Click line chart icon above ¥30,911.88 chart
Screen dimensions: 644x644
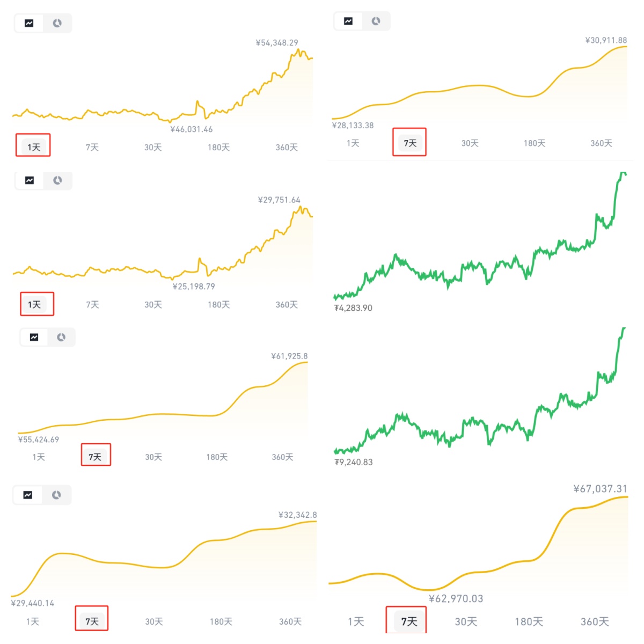[x=348, y=21]
